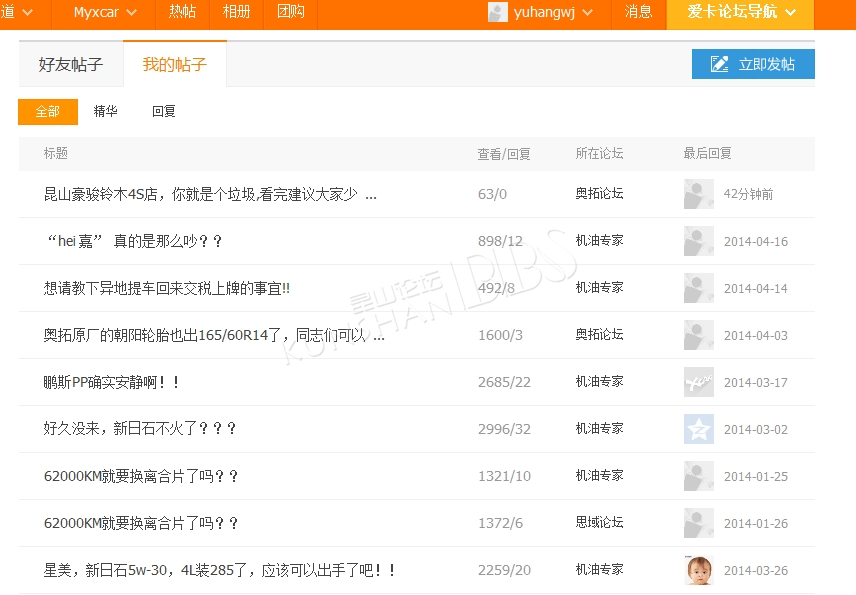Click the 标题 column header
This screenshot has width=856, height=595.
pos(56,153)
